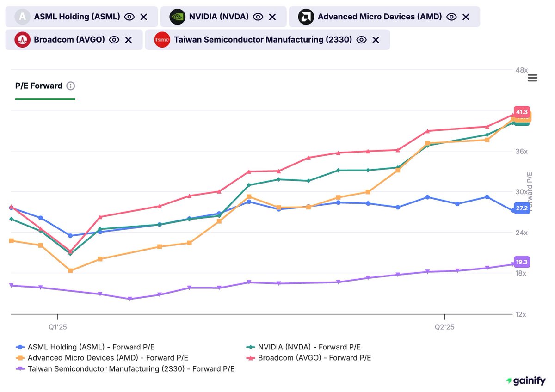Click the 12x y-axis label
The image size is (555, 392).
point(522,314)
